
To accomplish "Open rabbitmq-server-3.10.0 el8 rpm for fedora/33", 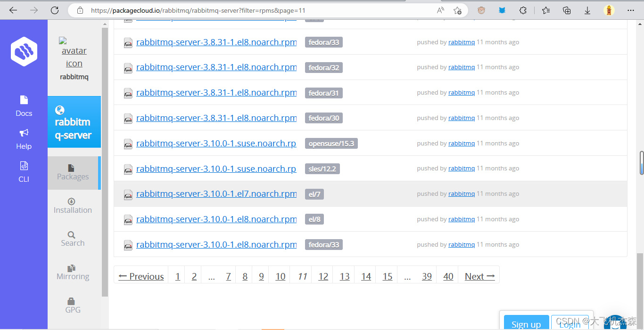I will [x=216, y=245].
